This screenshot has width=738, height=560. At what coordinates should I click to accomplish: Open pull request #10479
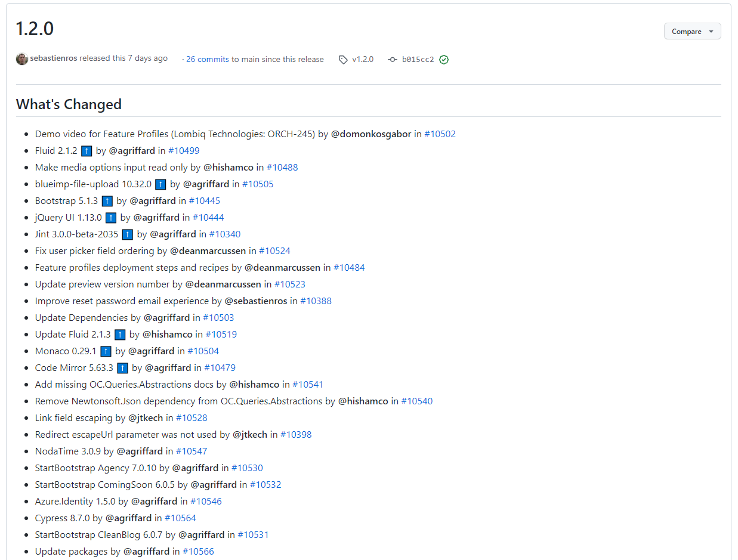[x=220, y=368]
